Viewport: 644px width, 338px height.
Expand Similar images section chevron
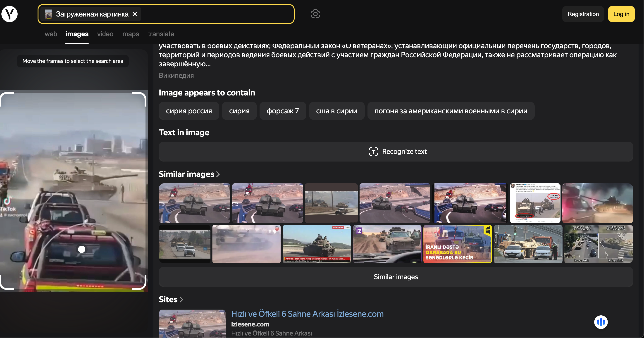pos(218,174)
